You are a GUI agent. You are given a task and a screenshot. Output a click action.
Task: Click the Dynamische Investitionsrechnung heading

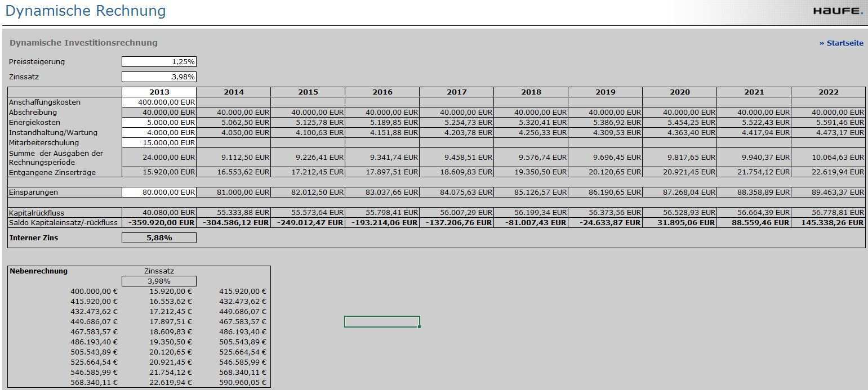(83, 43)
